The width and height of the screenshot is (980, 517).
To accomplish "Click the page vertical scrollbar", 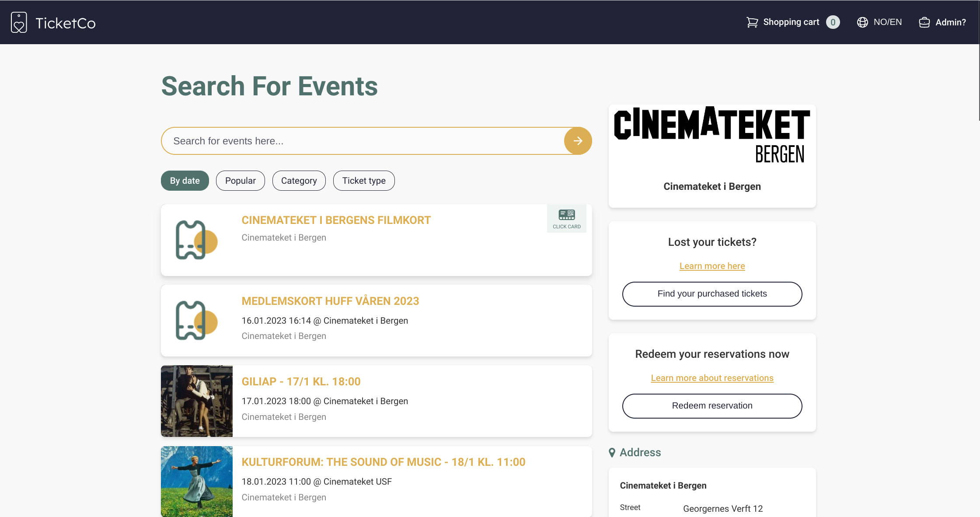I will click(x=979, y=61).
